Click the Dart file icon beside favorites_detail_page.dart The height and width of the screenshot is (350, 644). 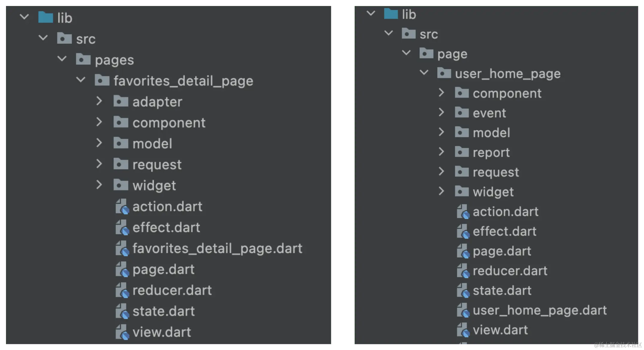click(122, 248)
